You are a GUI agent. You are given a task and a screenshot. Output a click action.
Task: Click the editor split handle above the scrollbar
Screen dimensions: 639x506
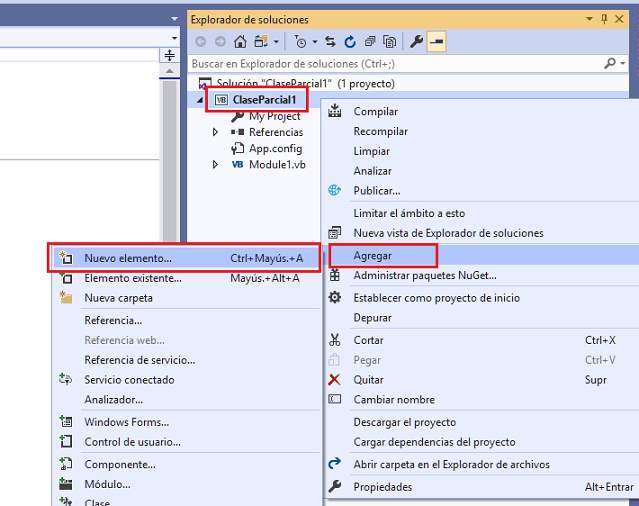170,55
